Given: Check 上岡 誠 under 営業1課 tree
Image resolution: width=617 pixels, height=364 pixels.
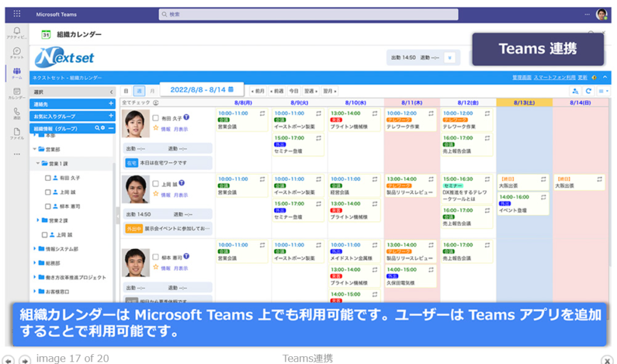Looking at the screenshot, I should (x=48, y=192).
